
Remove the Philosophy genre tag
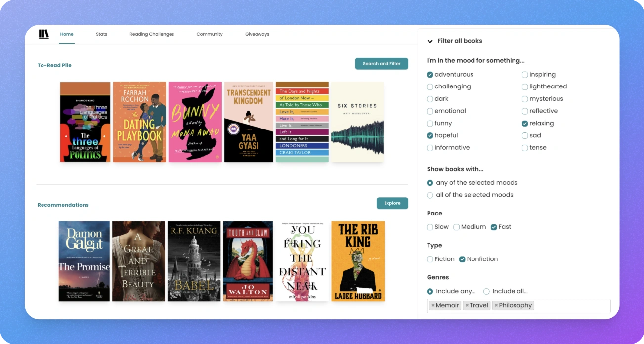tap(496, 305)
